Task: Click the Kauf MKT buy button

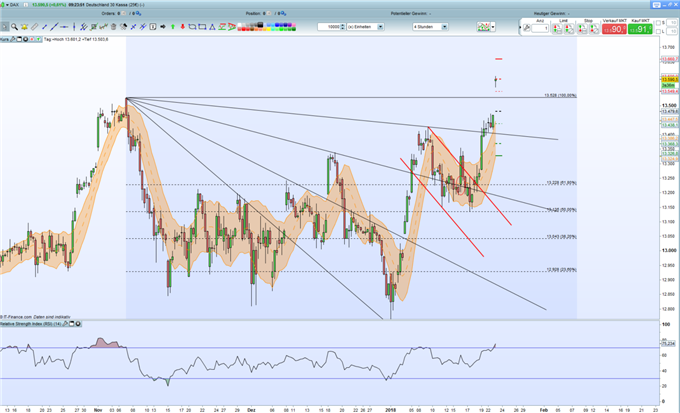Action: tap(640, 29)
